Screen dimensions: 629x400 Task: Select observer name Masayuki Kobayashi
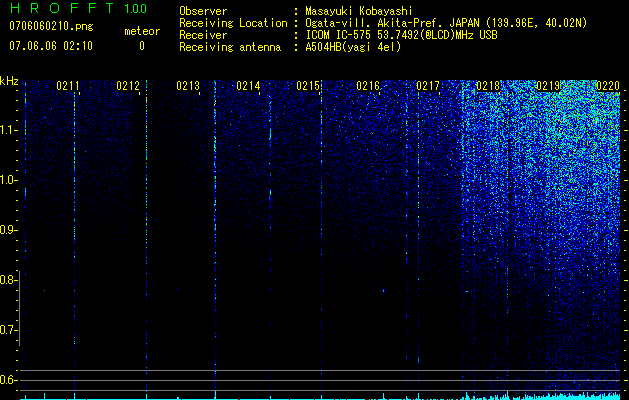358,11
